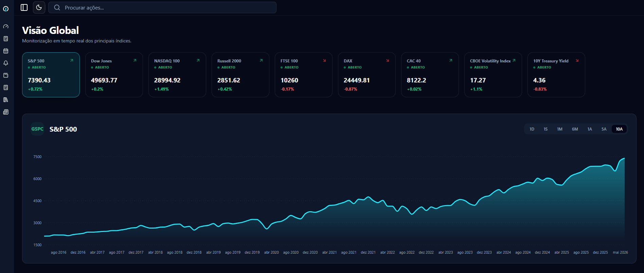Viewport: 644px width, 273px height.
Task: Select the 10A chart range tab
Action: [x=619, y=129]
